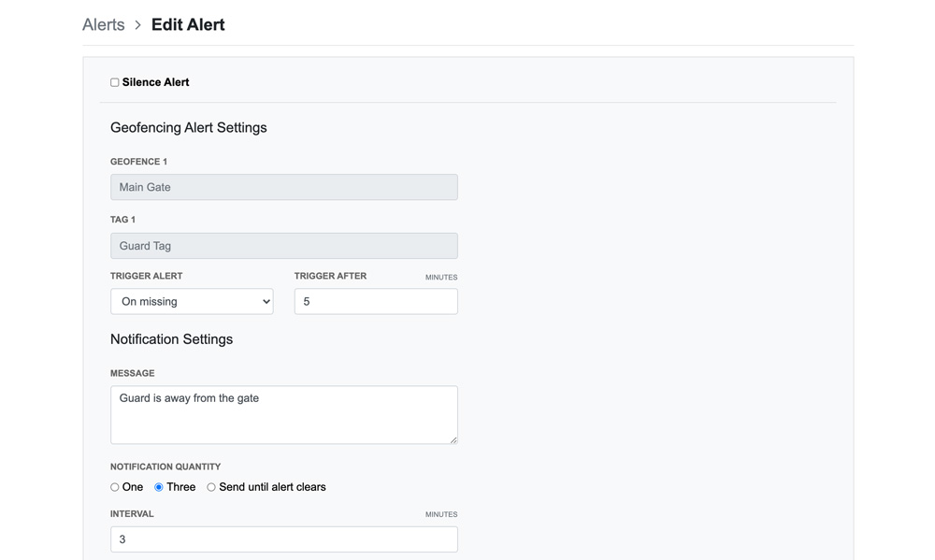Image resolution: width=935 pixels, height=560 pixels.
Task: Navigate back using the Alerts breadcrumb
Action: click(103, 24)
